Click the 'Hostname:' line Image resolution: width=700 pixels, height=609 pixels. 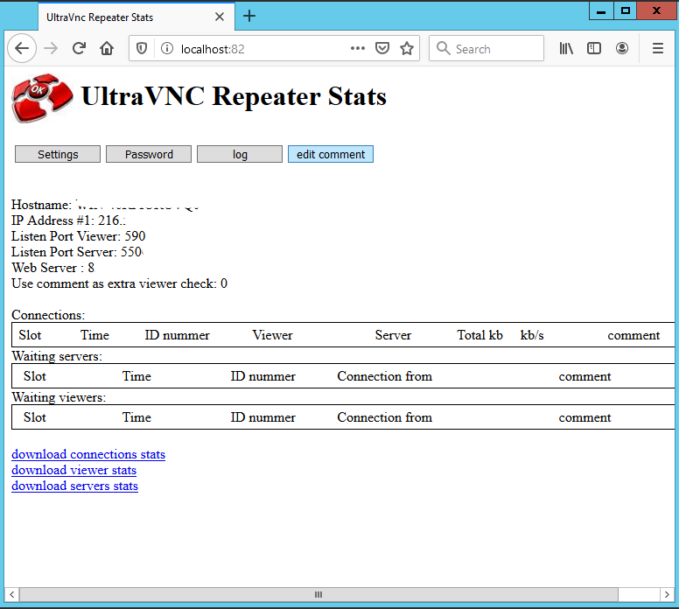click(x=105, y=205)
